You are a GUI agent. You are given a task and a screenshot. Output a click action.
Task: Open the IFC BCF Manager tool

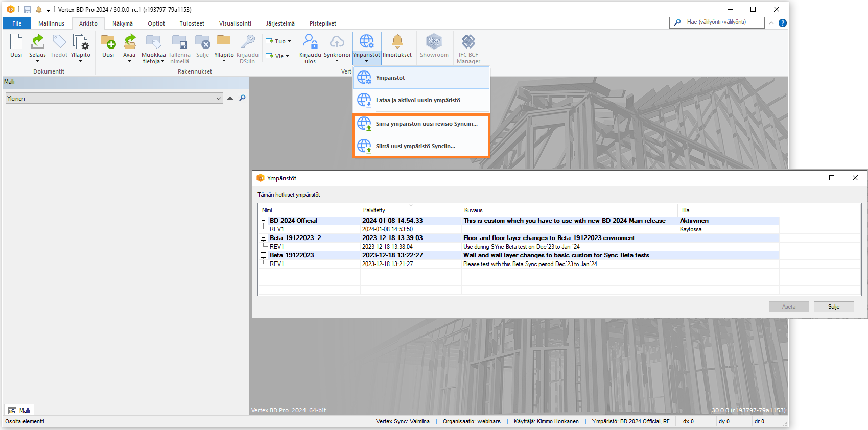coord(468,42)
